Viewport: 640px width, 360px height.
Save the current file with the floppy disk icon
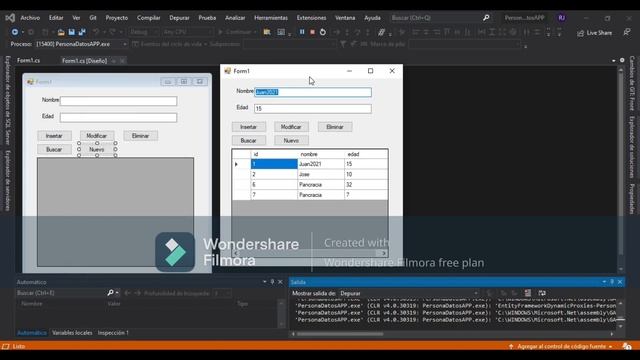point(71,32)
